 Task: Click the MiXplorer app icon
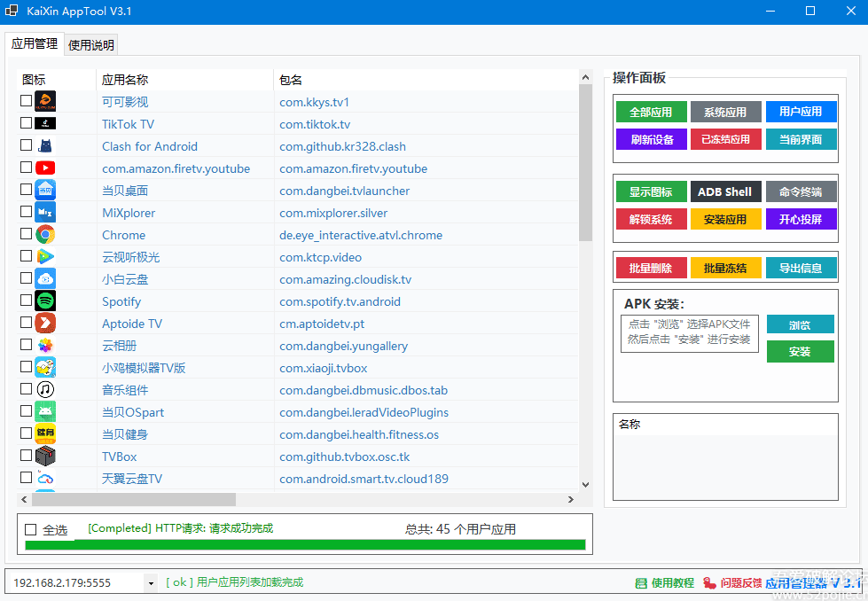[45, 212]
